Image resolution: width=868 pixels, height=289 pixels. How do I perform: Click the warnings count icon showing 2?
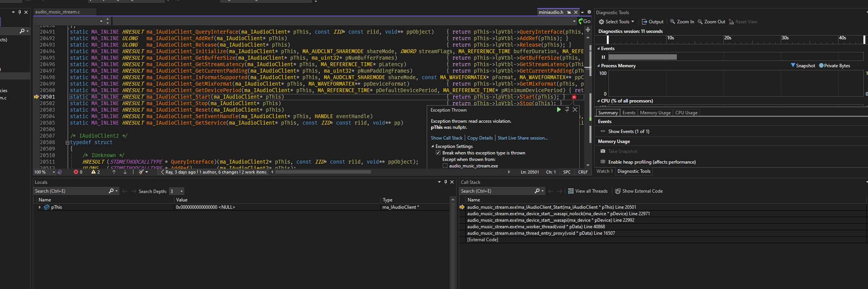click(93, 172)
